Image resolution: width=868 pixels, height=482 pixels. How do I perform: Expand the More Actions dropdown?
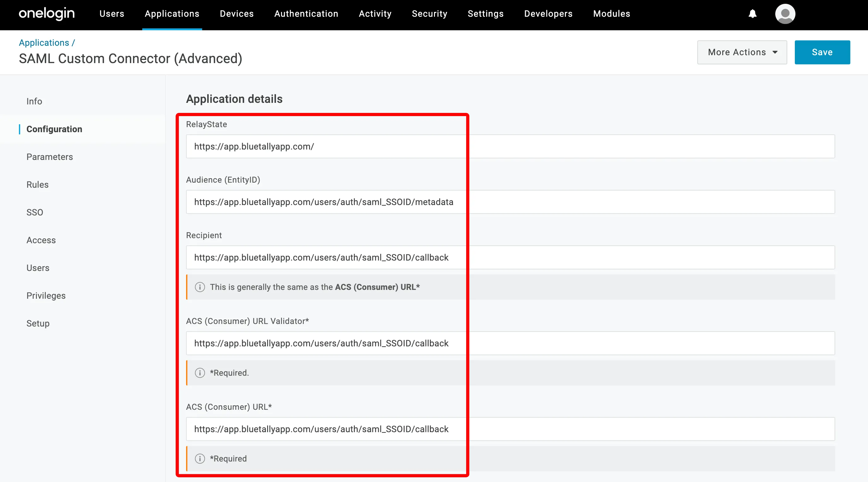coord(742,52)
